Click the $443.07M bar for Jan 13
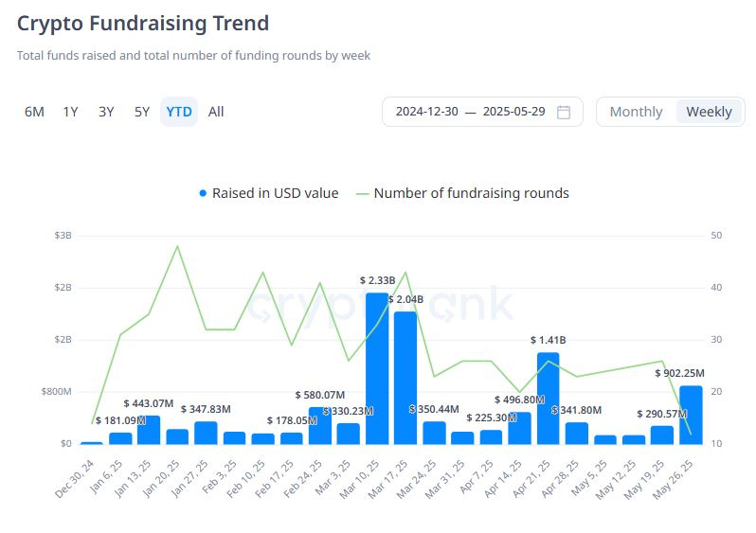This screenshot has height=533, width=756. tap(149, 430)
